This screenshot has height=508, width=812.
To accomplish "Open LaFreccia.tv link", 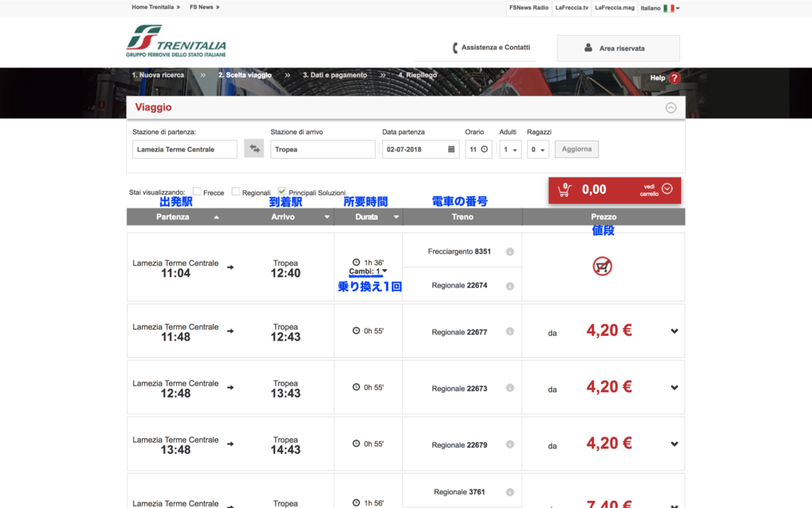I will [572, 8].
